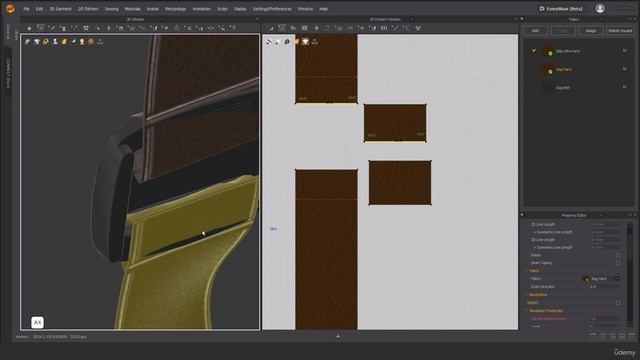
Task: Click the orange sphere render style icon in 3D viewport
Action: (x=91, y=42)
